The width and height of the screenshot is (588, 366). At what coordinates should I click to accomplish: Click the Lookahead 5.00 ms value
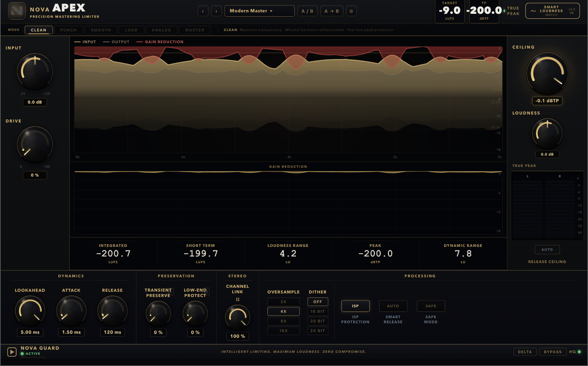[30, 332]
